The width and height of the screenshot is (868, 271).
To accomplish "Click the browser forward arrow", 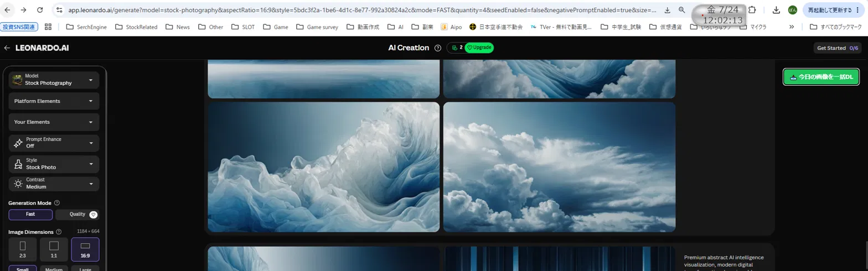I will tap(24, 10).
